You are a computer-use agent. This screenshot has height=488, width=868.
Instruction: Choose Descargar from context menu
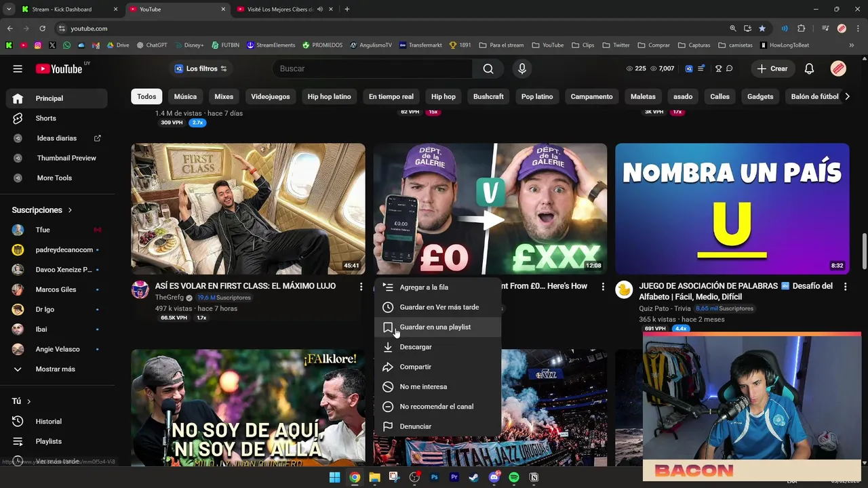pos(438,347)
